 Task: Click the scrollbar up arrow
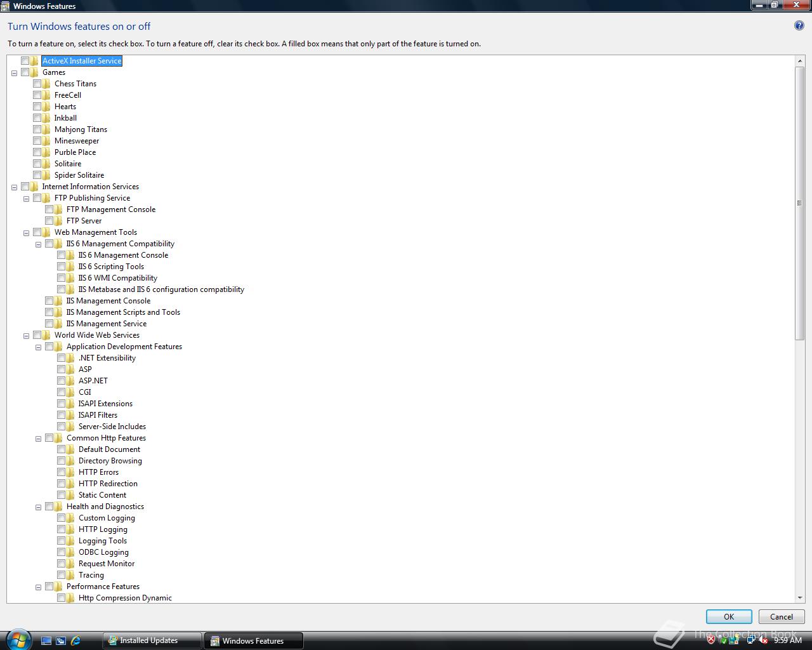pos(799,60)
